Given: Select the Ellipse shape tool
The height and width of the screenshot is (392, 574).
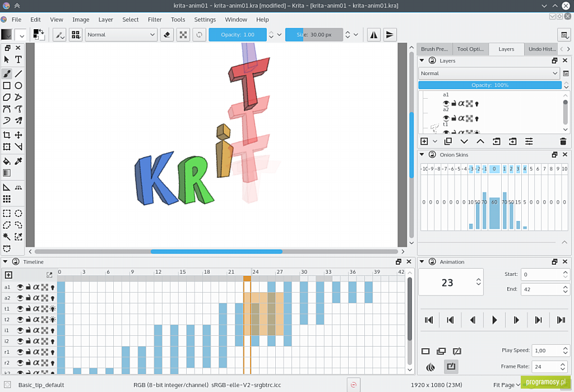Looking at the screenshot, I should 18,85.
